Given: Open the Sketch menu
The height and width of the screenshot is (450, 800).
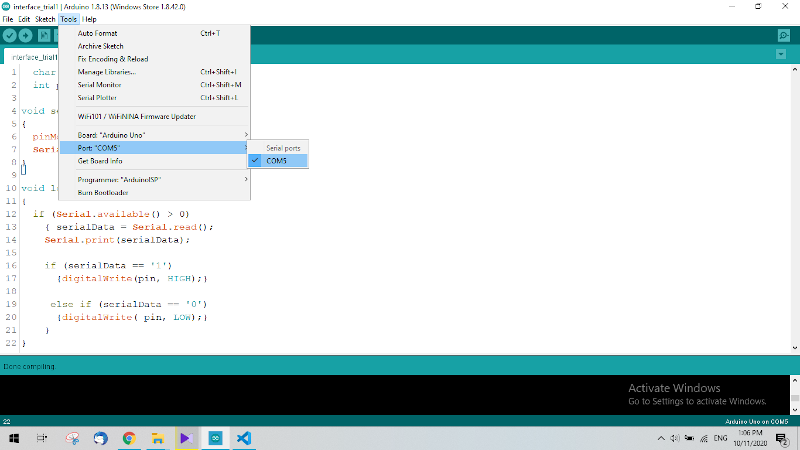Looking at the screenshot, I should (x=45, y=19).
